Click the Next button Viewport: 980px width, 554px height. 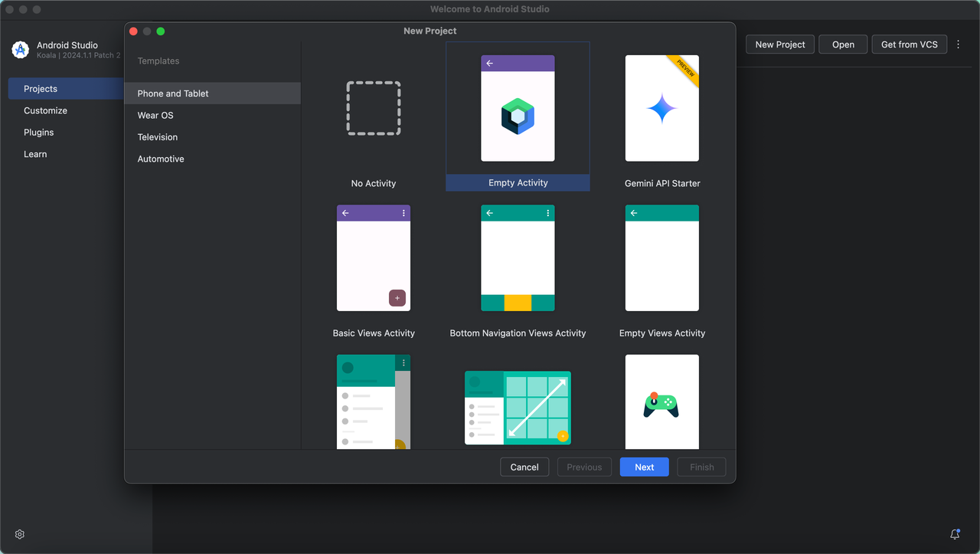(644, 467)
